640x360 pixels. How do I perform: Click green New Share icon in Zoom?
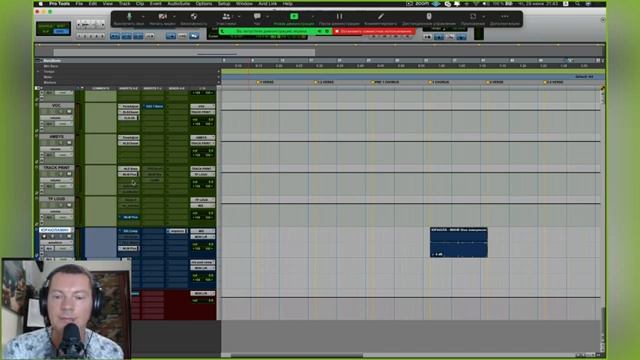294,16
